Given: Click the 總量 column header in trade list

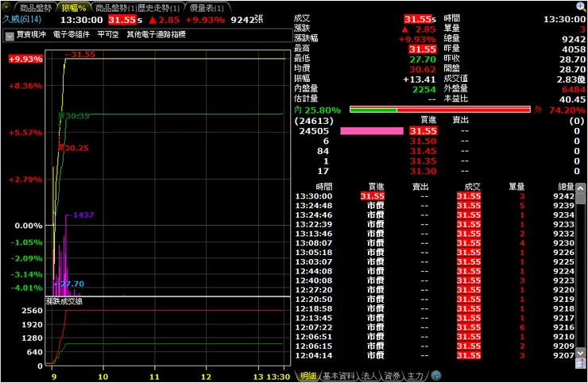Looking at the screenshot, I should pyautogui.click(x=566, y=187).
